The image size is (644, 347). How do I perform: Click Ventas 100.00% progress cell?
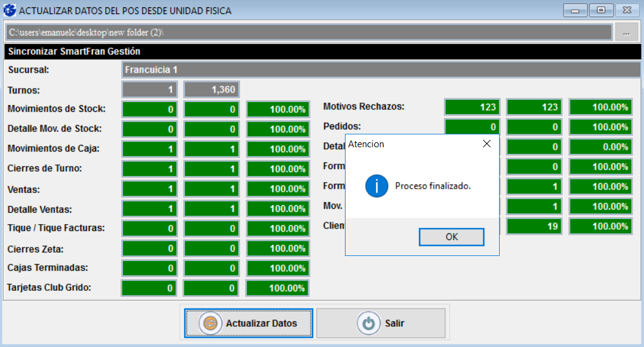point(278,189)
